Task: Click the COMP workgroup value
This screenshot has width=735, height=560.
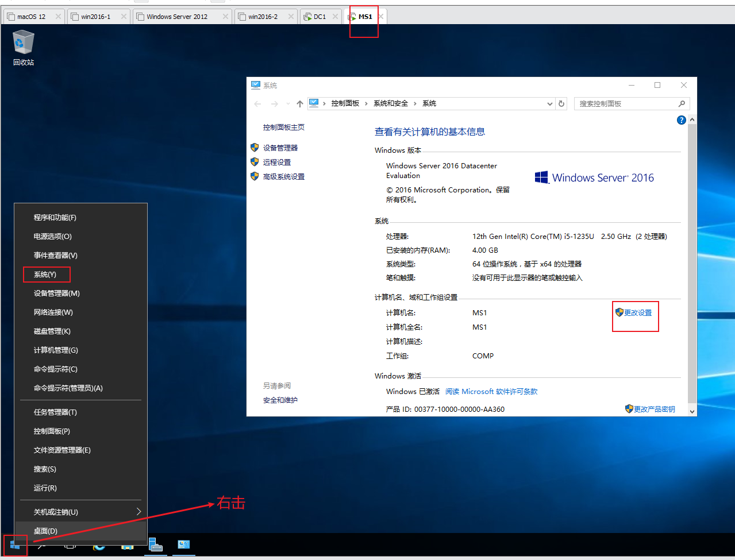Action: [483, 356]
